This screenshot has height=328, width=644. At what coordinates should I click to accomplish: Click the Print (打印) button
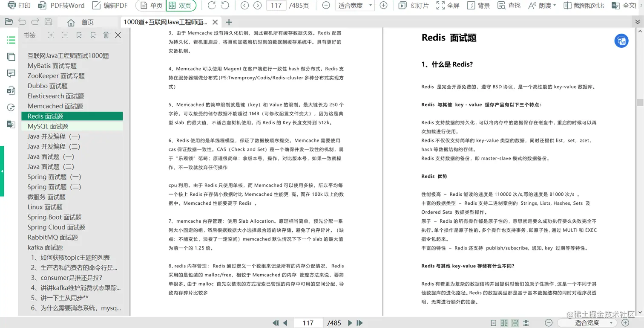[19, 6]
